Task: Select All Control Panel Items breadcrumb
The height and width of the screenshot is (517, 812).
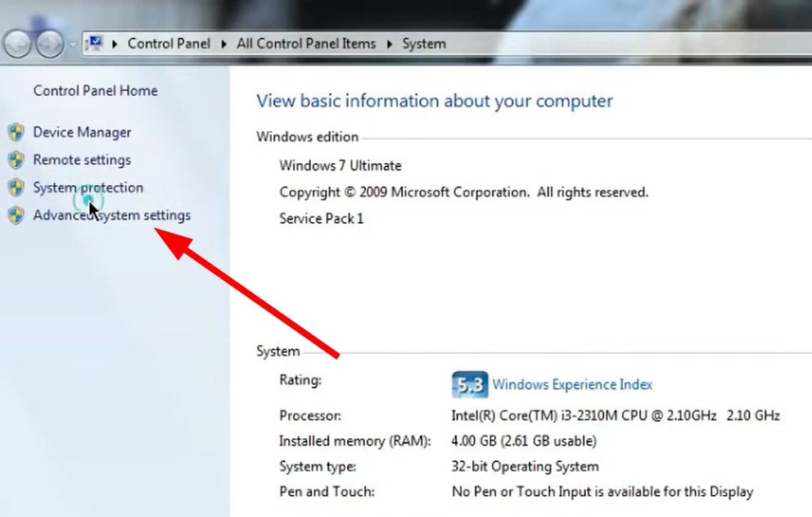Action: pos(306,43)
